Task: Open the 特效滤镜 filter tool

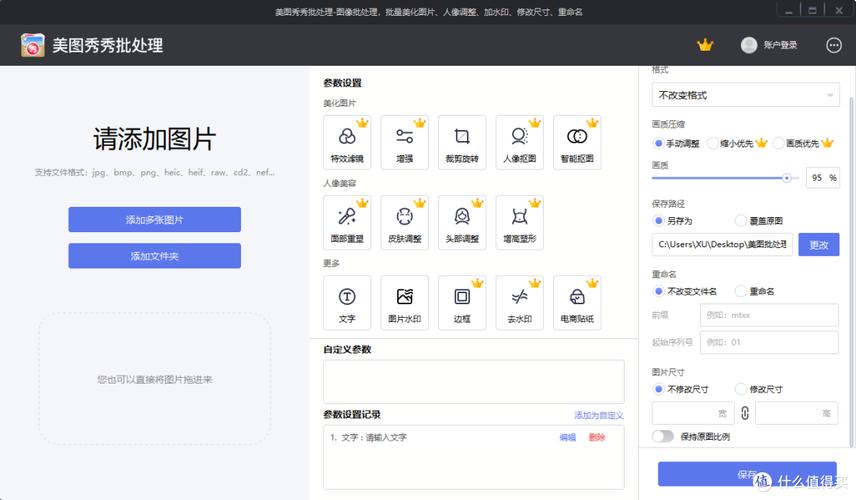Action: (347, 142)
